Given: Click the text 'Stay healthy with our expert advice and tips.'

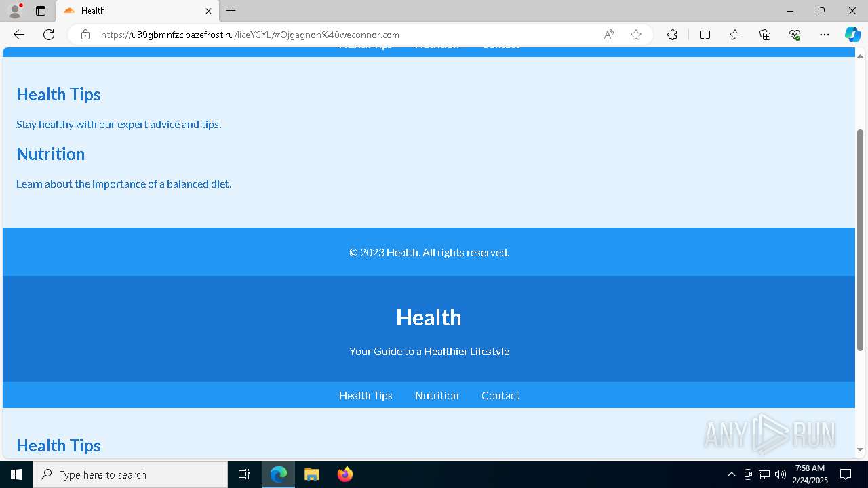Looking at the screenshot, I should coord(119,124).
